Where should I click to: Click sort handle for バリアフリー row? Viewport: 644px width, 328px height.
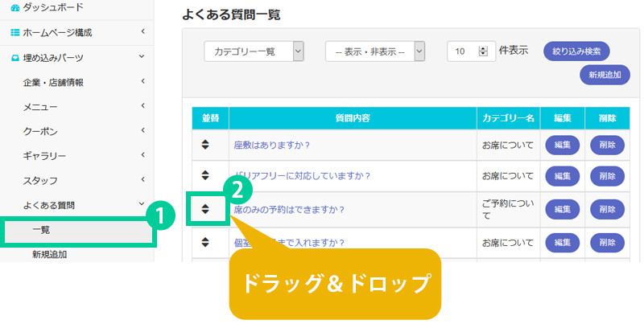[x=205, y=176]
